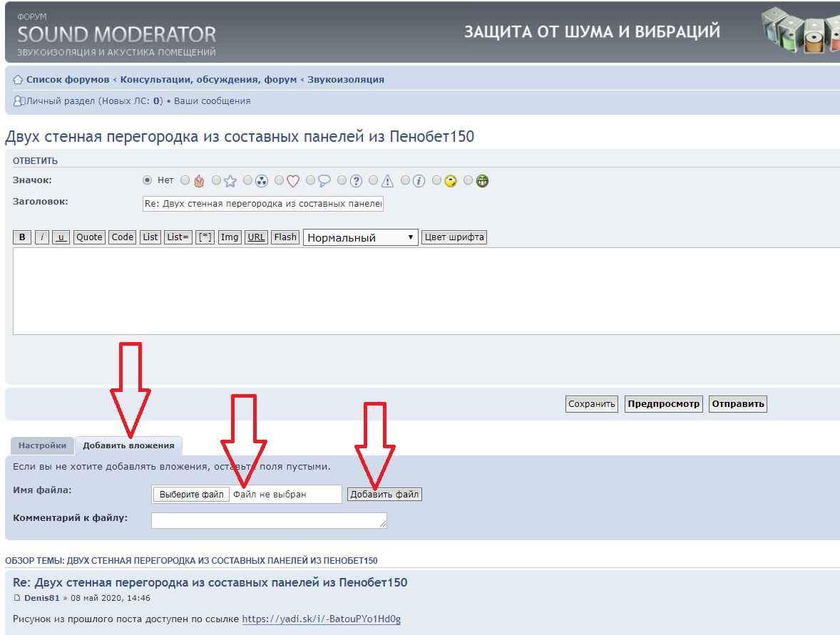840x635 pixels.
Task: Choose the star topic icon radio button
Action: (x=216, y=181)
